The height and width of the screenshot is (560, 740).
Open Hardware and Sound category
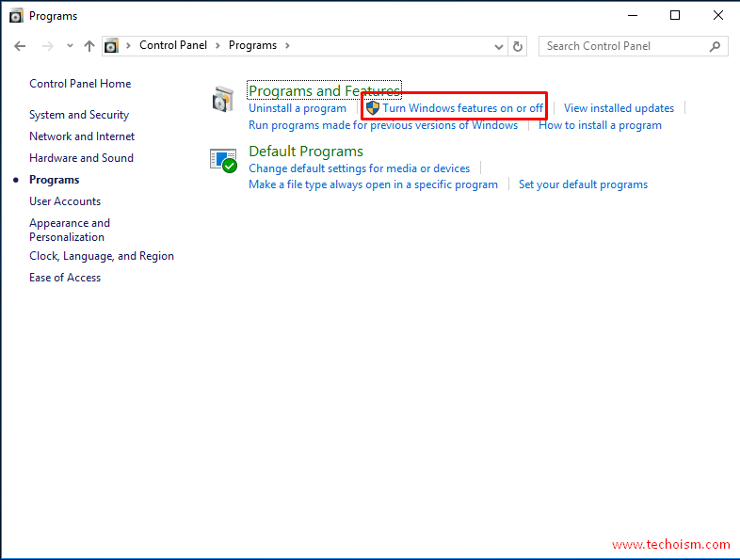point(81,158)
